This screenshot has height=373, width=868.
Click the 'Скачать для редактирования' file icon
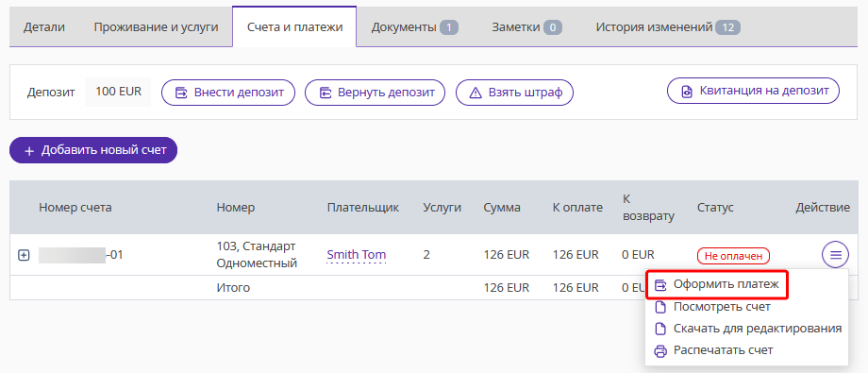pos(660,329)
